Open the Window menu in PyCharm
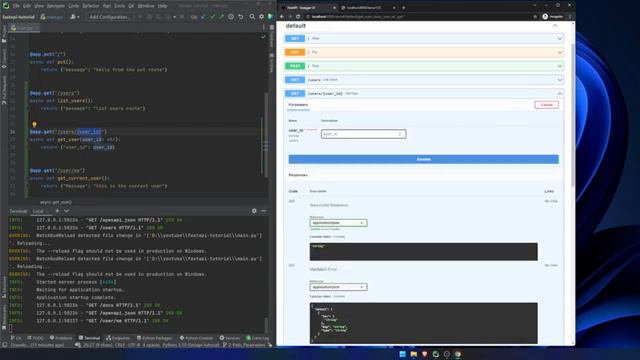Screen dimensions: 640x360 pyautogui.click(x=146, y=6)
